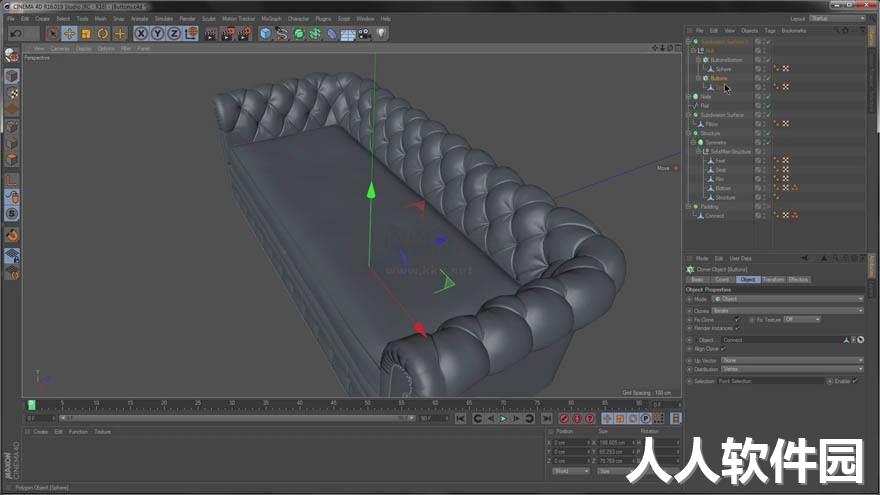
Task: Go to the start of animation
Action: [x=461, y=419]
